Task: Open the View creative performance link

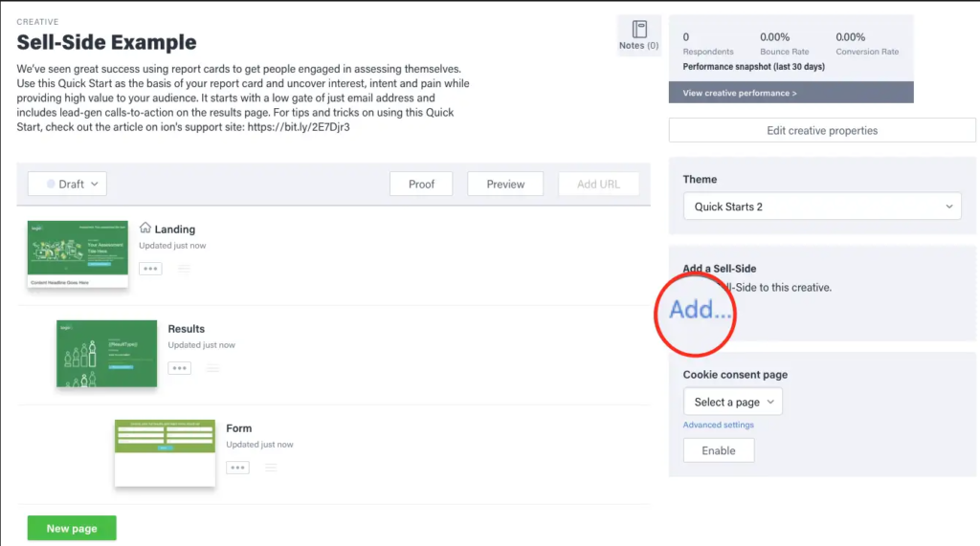Action: pyautogui.click(x=740, y=93)
